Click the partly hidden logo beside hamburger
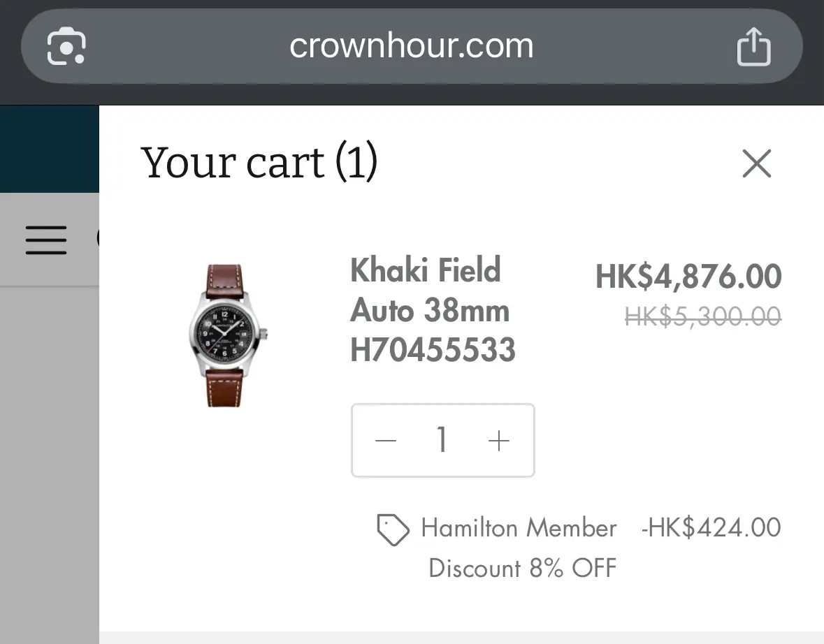 pyautogui.click(x=98, y=238)
